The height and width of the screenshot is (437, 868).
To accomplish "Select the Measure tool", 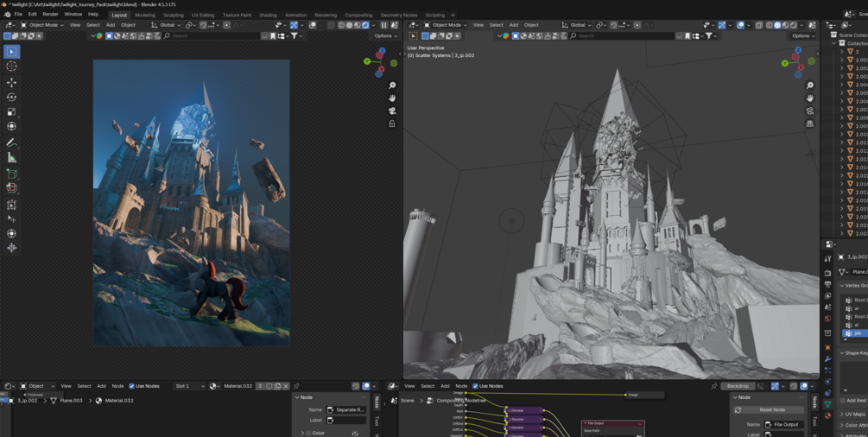I will click(11, 158).
